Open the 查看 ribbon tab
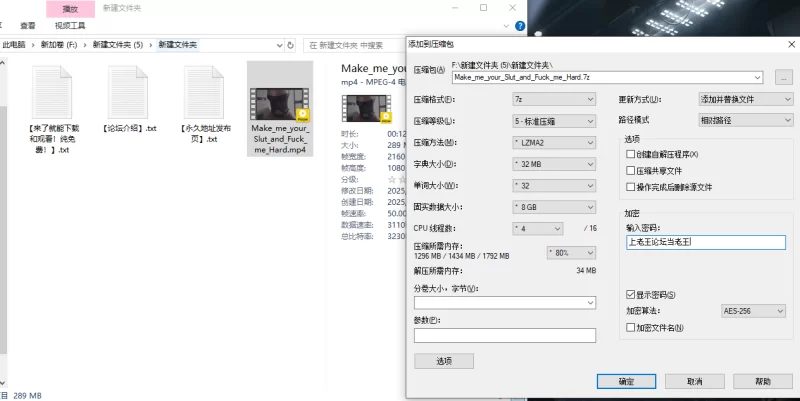800x401 pixels. [28, 26]
